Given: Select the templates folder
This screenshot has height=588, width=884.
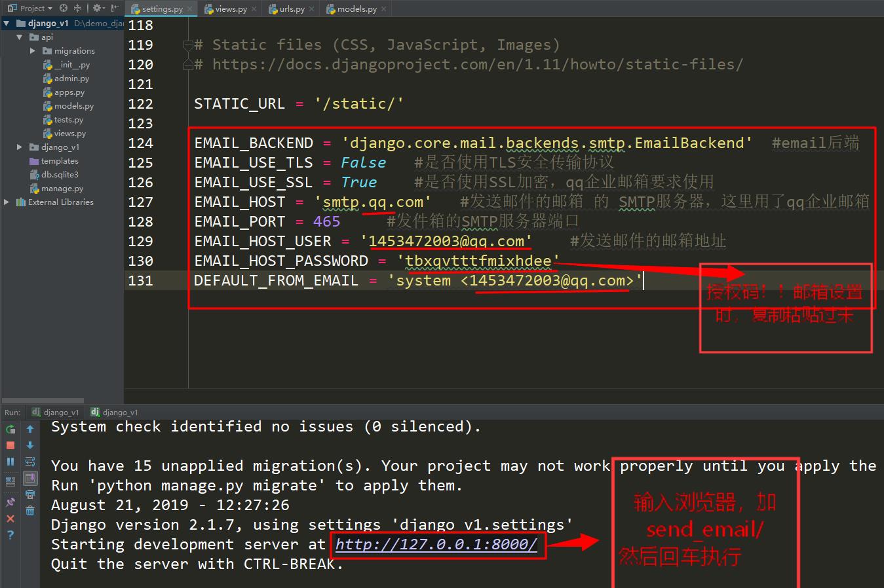Looking at the screenshot, I should pos(54,161).
